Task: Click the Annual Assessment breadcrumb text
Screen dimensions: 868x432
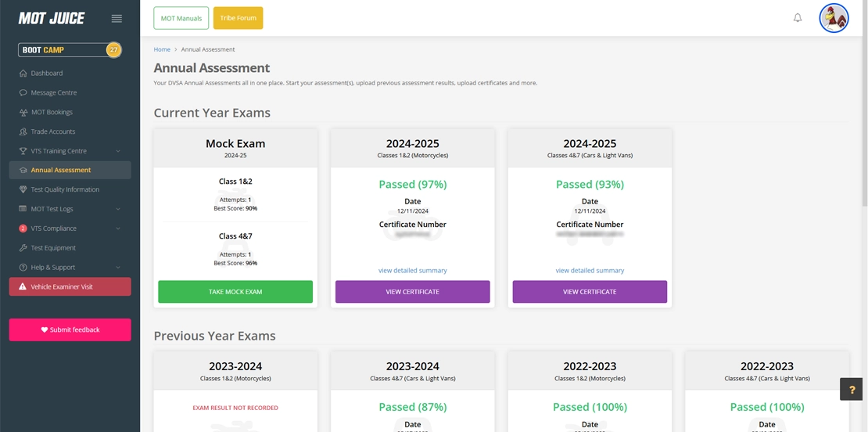Action: pyautogui.click(x=207, y=49)
